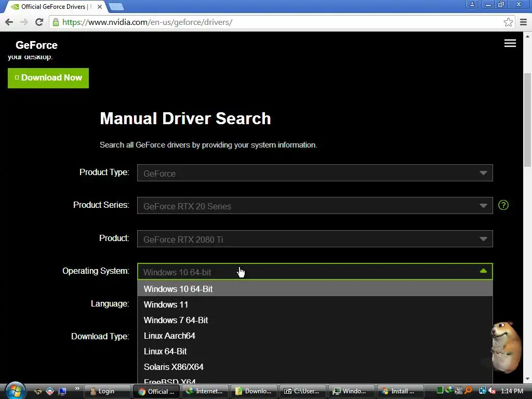Click the muted volume tray icon
The width and height of the screenshot is (532, 399).
click(x=491, y=391)
